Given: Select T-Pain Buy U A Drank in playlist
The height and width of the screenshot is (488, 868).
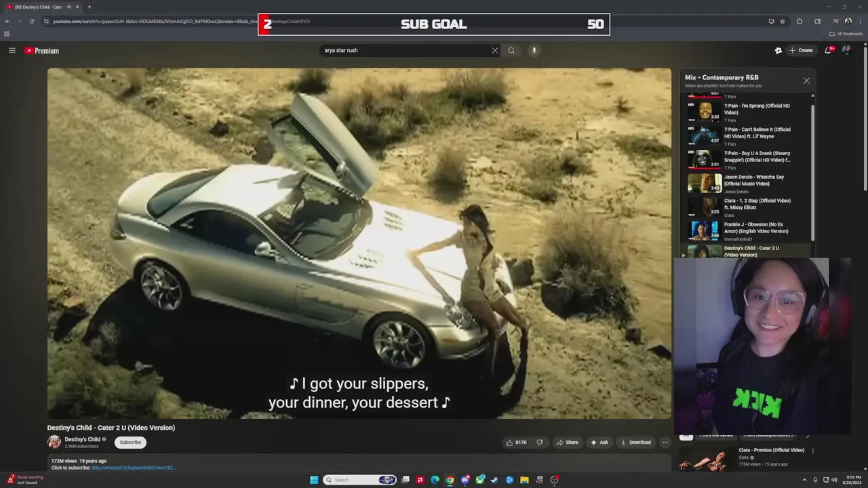Looking at the screenshot, I should [746, 159].
